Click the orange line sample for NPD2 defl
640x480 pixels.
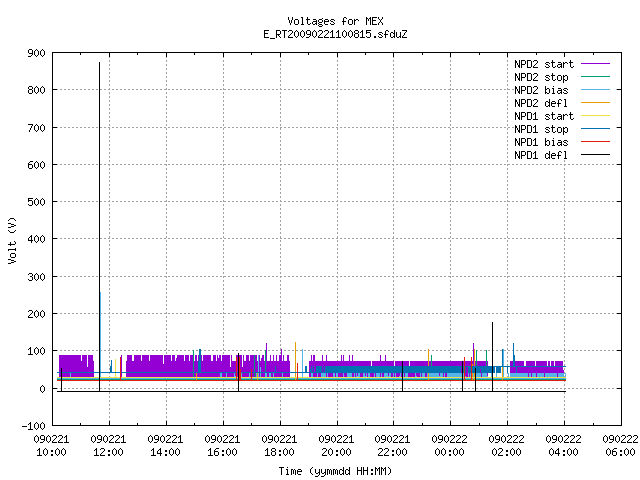tap(596, 103)
